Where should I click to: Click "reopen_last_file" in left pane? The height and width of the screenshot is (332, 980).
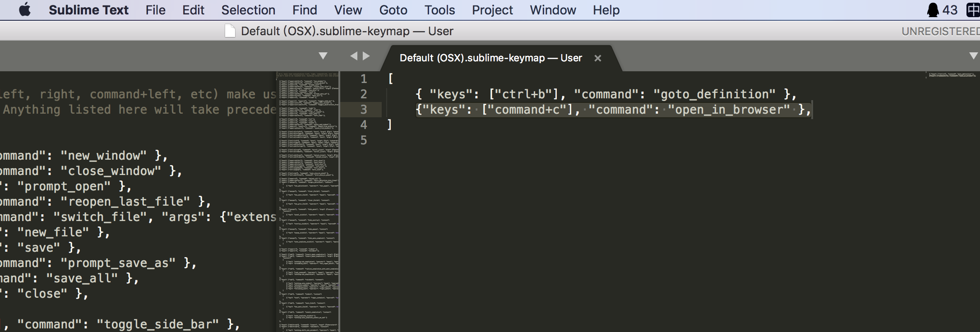click(x=125, y=202)
